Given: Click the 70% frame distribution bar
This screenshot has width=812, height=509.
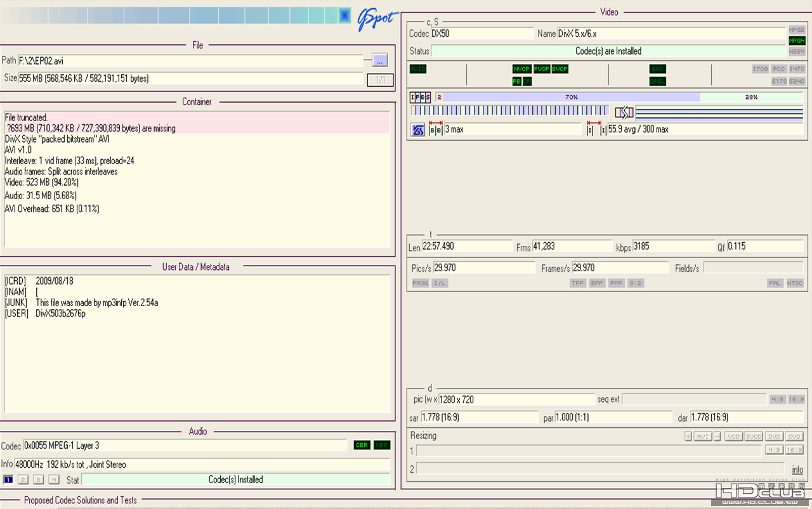Looking at the screenshot, I should [x=571, y=98].
